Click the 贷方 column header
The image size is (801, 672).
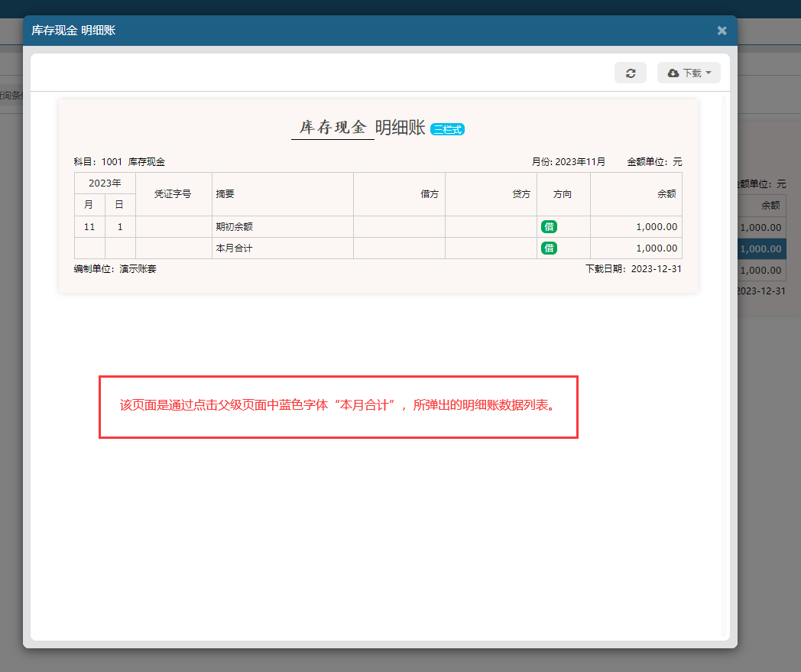coord(491,194)
